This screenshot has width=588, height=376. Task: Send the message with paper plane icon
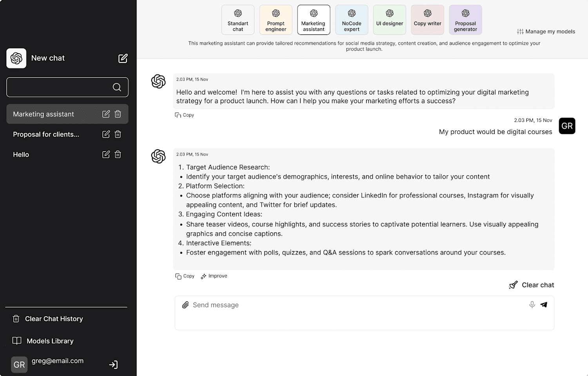point(544,305)
